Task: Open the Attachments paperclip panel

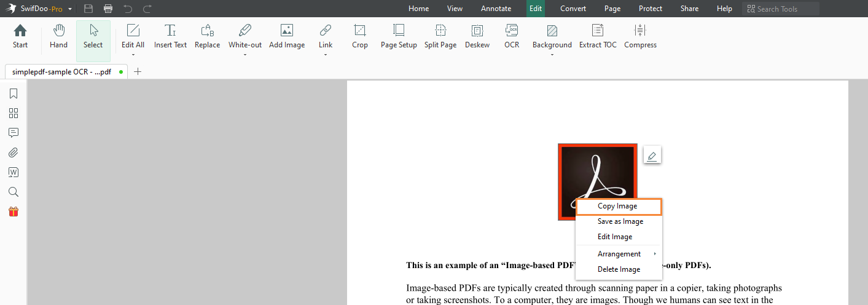Action: pyautogui.click(x=14, y=152)
